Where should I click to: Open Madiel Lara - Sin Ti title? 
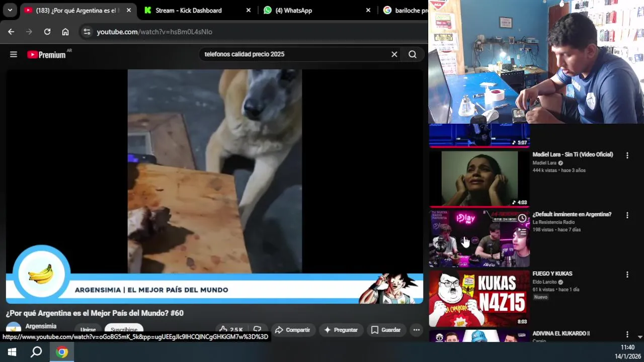573,155
